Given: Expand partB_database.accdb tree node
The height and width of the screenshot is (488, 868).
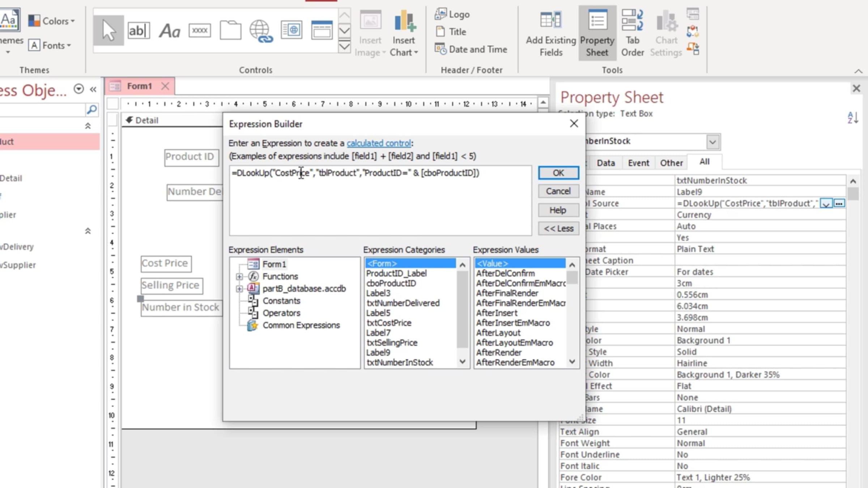Looking at the screenshot, I should pos(239,289).
